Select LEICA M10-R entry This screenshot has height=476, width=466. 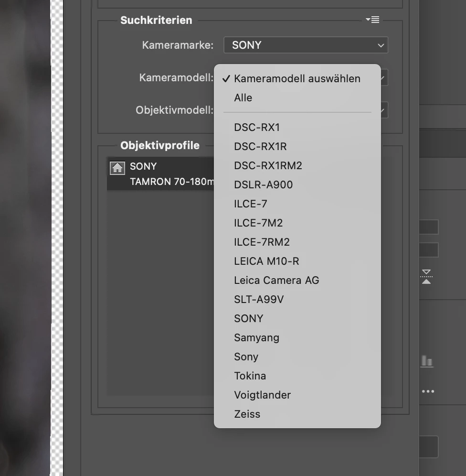(297, 261)
